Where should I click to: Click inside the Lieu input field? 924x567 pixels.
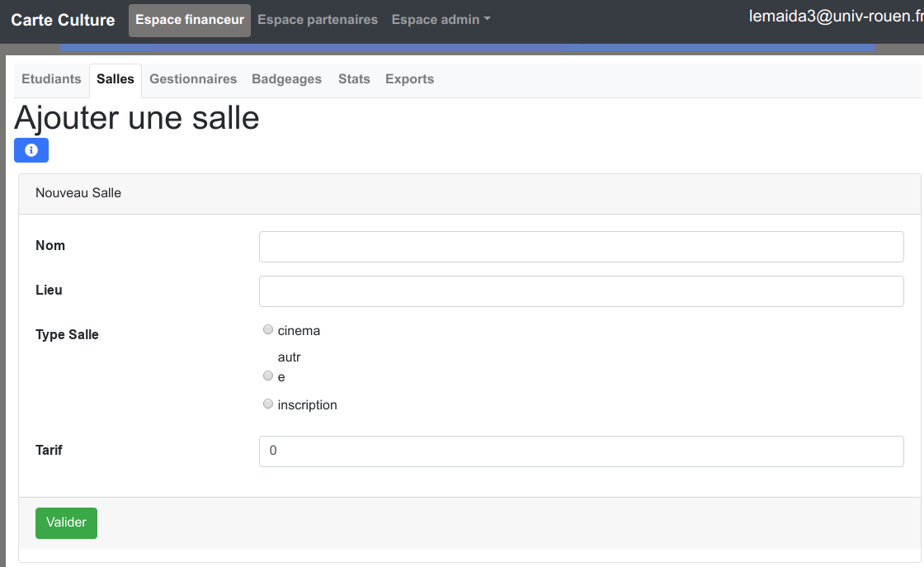click(x=581, y=291)
